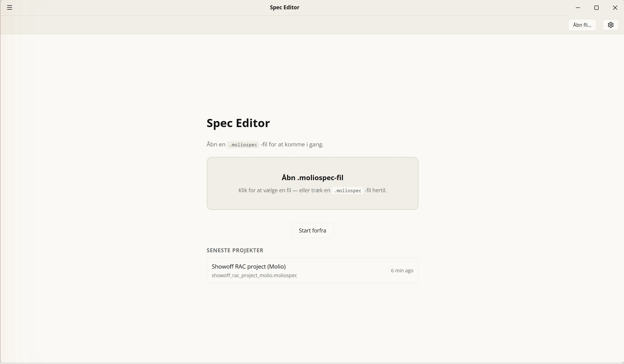Open the hamburger menu

[10, 7]
